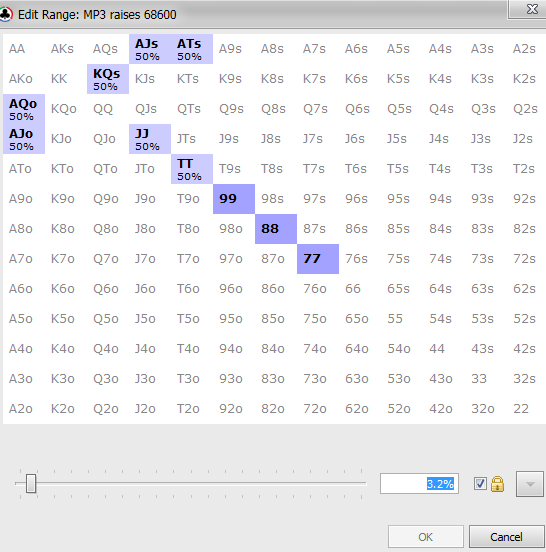The height and width of the screenshot is (552, 546).
Task: Select the AQs hand cell
Action: (108, 49)
